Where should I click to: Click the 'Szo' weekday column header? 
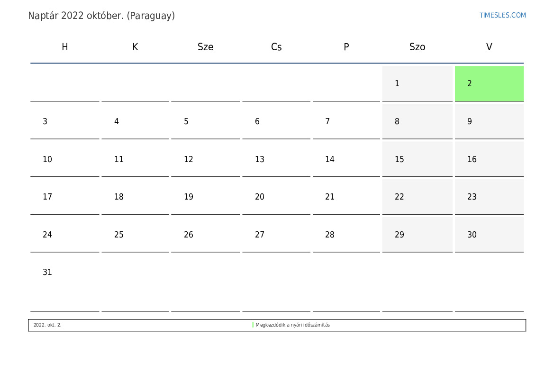pyautogui.click(x=417, y=47)
